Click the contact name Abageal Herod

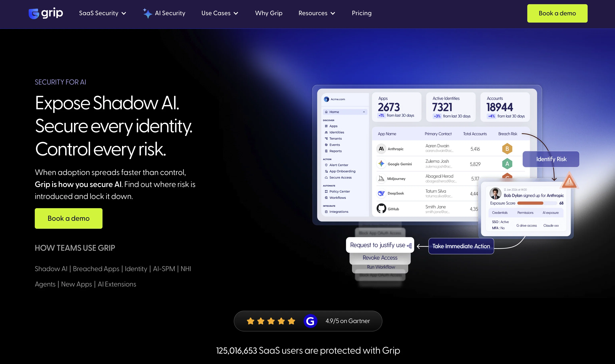439,176
